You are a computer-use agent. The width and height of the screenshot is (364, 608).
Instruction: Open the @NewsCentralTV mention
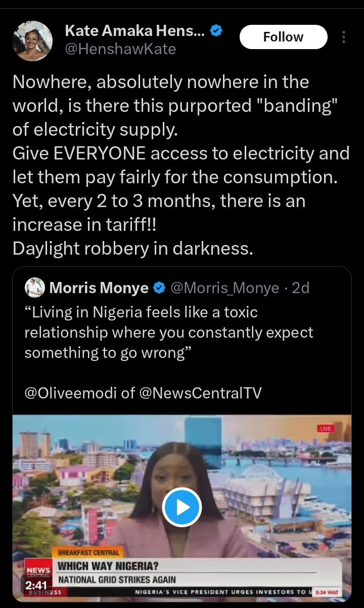(200, 393)
